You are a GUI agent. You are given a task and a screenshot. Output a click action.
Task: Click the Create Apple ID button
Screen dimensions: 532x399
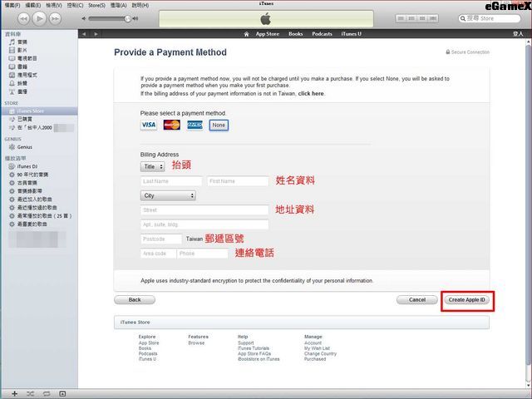click(x=467, y=300)
